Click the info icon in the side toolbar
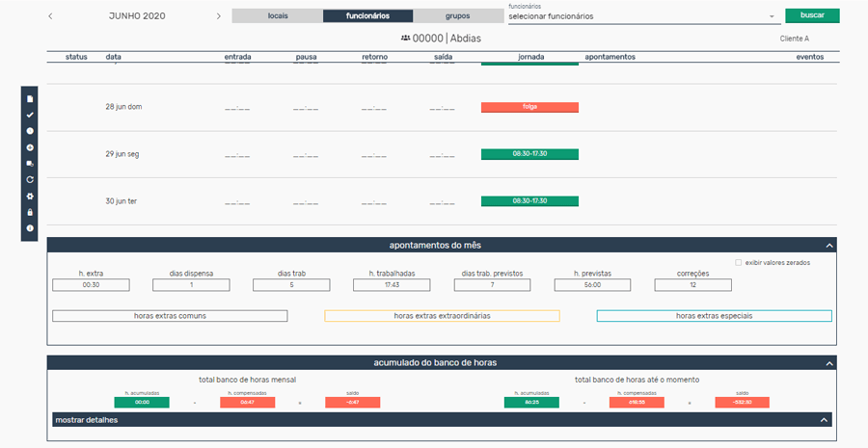Image resolution: width=868 pixels, height=448 pixels. (x=30, y=228)
